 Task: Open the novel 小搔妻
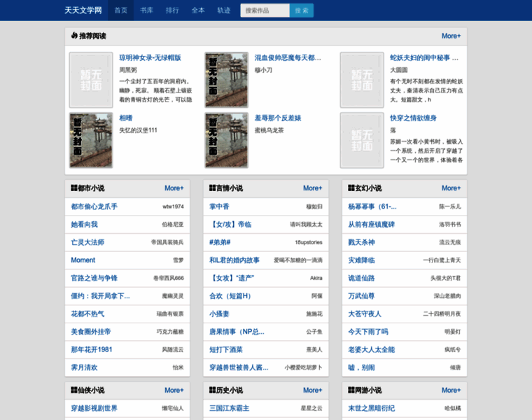(x=219, y=314)
